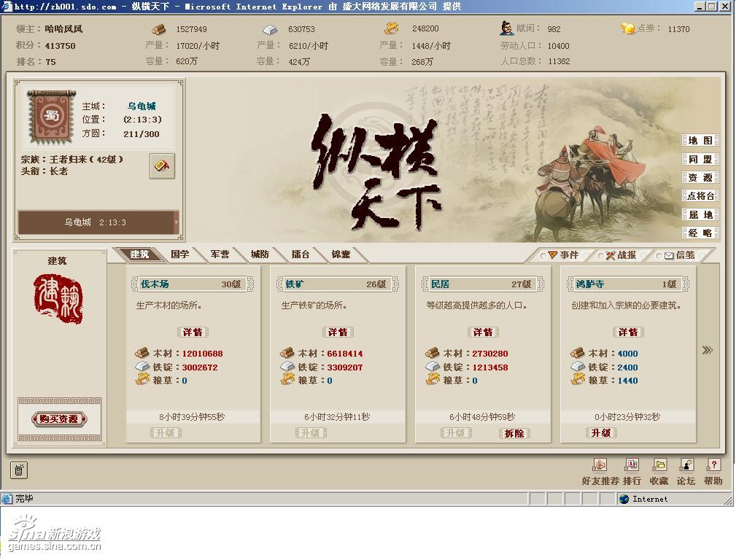View 详情 details for 鸿胪寺
747x560 pixels.
(x=628, y=332)
